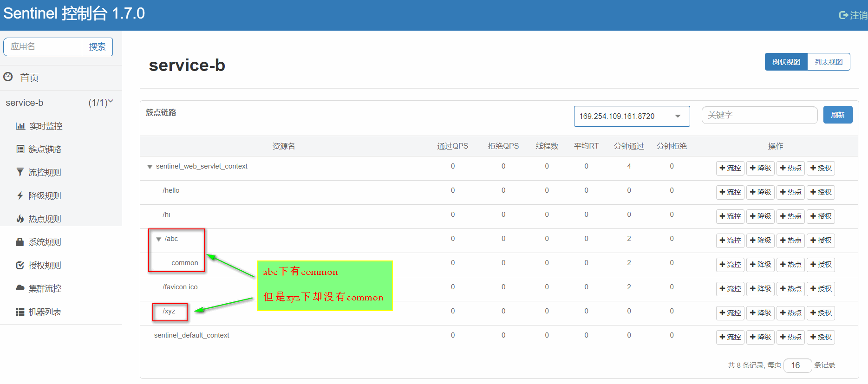Add 流控 rule for /hi

click(x=730, y=216)
